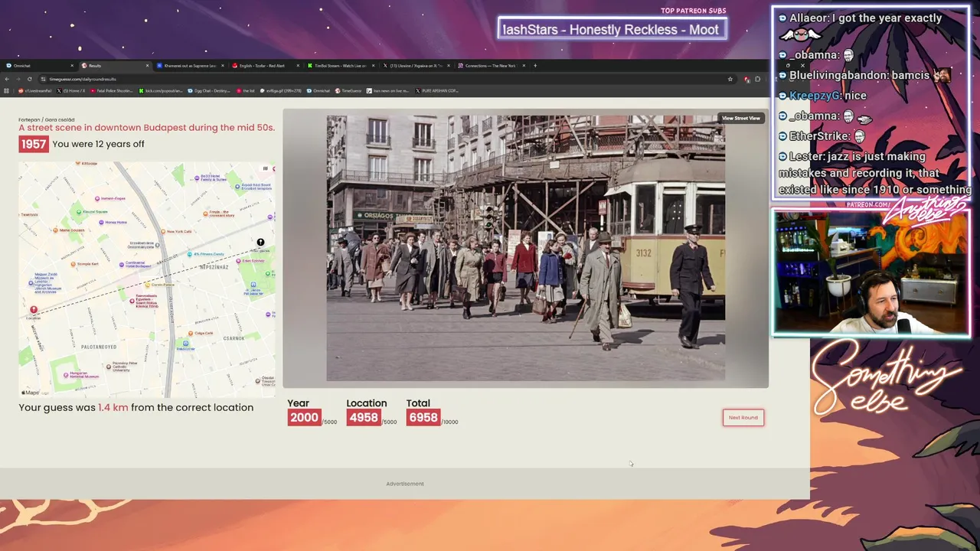Click the Legal link on the map
Viewport: 980px width, 551px height.
point(44,393)
